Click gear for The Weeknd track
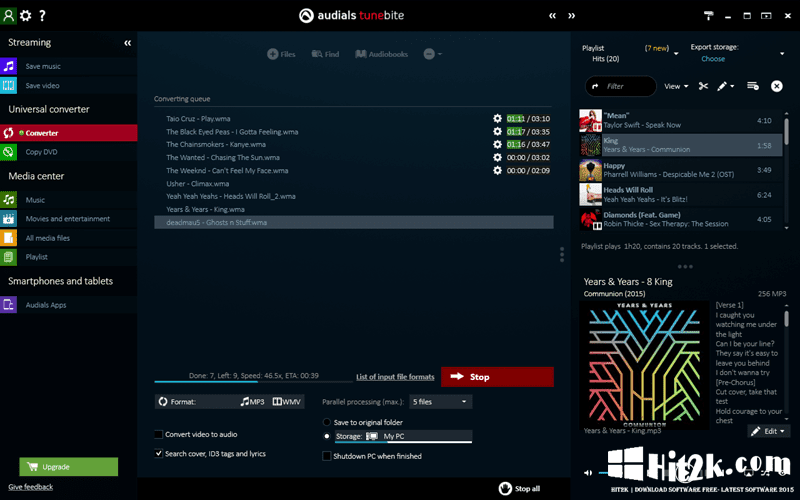Image resolution: width=800 pixels, height=500 pixels. [497, 170]
